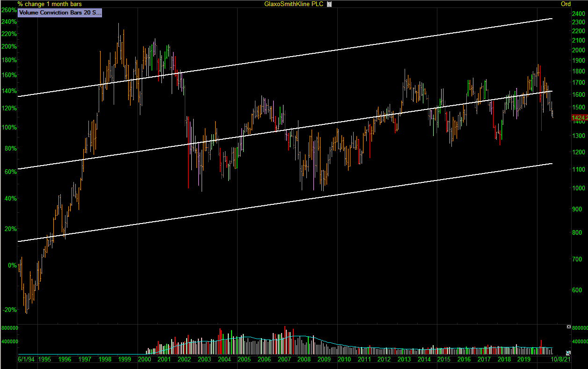588x369 pixels.
Task: Click the 2008 year label on time axis
Action: pyautogui.click(x=304, y=360)
